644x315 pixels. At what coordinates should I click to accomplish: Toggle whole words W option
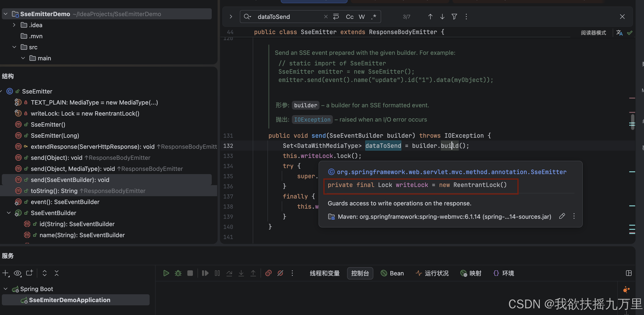click(362, 17)
